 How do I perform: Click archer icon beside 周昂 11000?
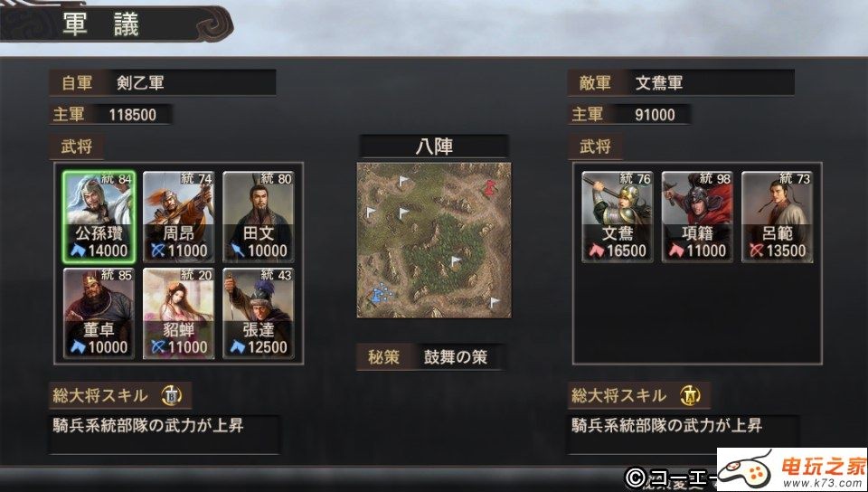click(x=158, y=251)
